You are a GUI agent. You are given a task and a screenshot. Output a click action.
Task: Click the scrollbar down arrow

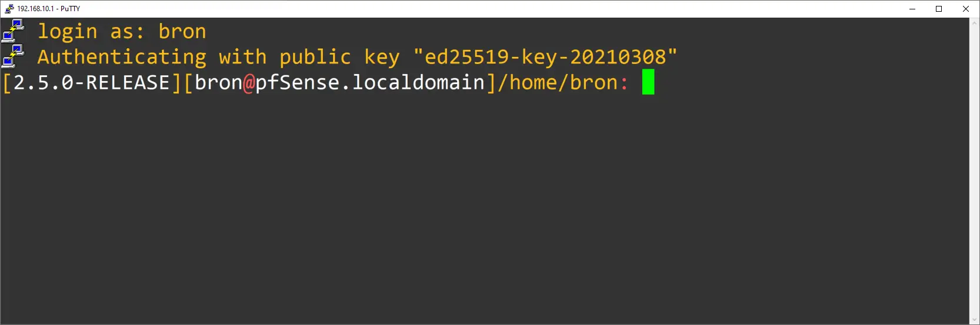(975, 320)
